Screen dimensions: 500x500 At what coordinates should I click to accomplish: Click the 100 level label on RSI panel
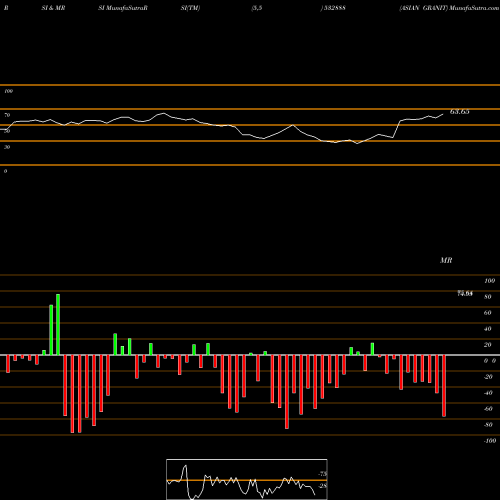[x=8, y=91]
